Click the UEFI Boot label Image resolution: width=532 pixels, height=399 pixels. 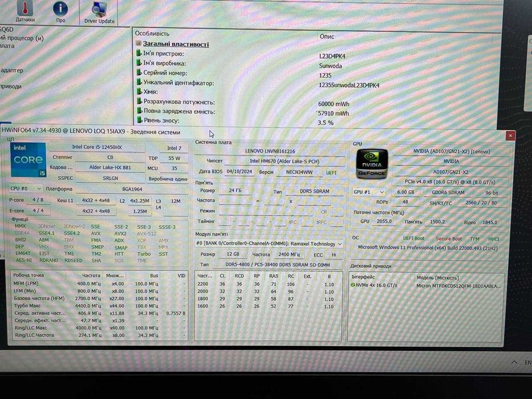coord(413,238)
